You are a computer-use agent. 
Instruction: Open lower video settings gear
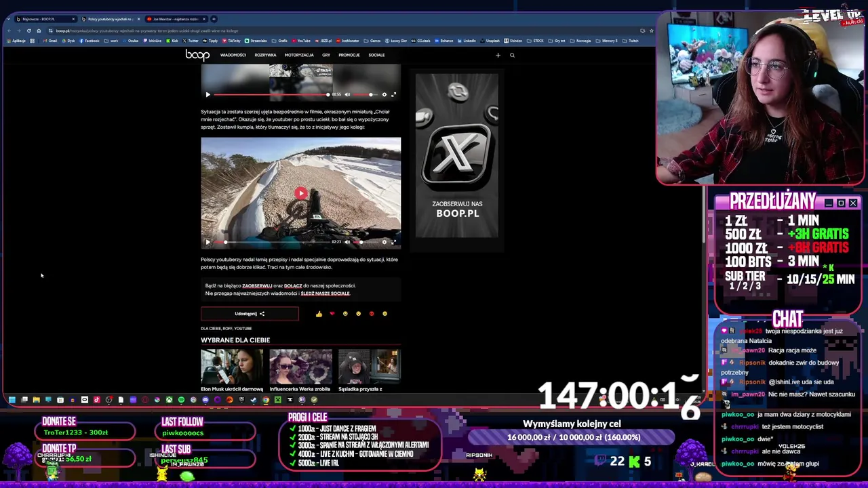click(384, 242)
